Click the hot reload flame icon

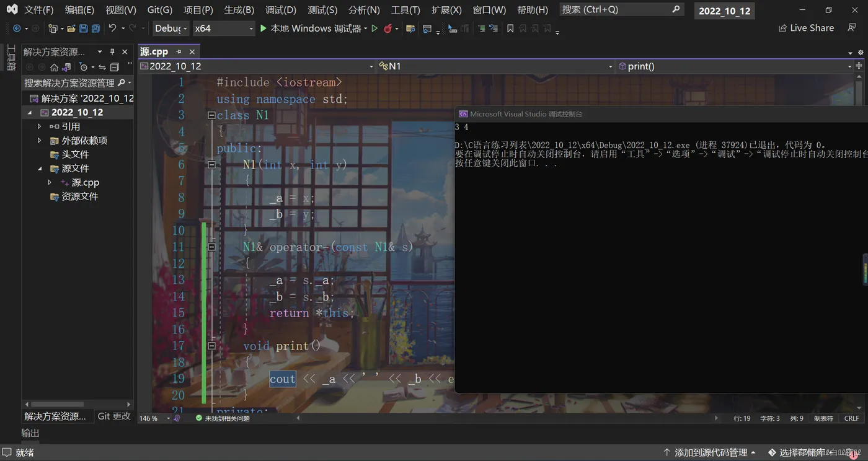pyautogui.click(x=388, y=29)
